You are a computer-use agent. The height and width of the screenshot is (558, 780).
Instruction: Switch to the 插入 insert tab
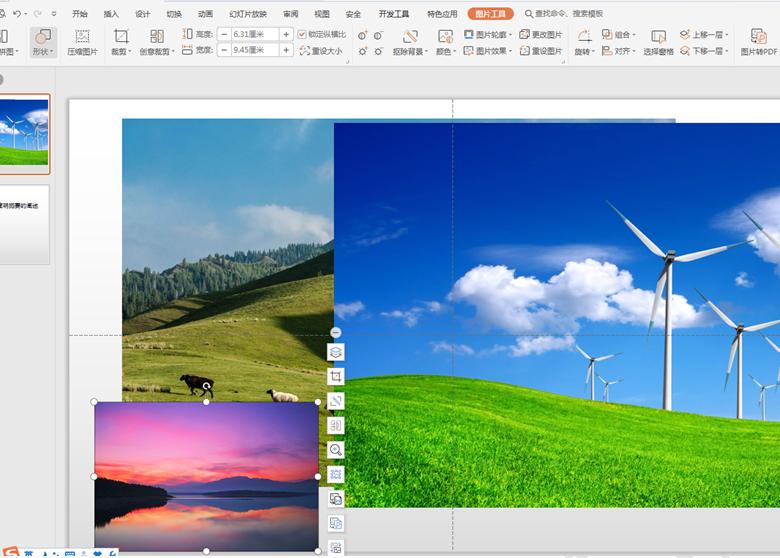point(111,14)
